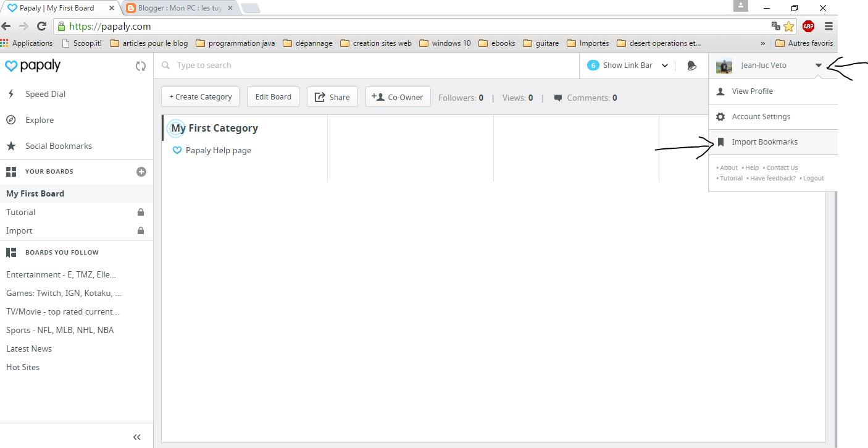Open the Autres favoris folder
The width and height of the screenshot is (868, 448).
coord(804,43)
